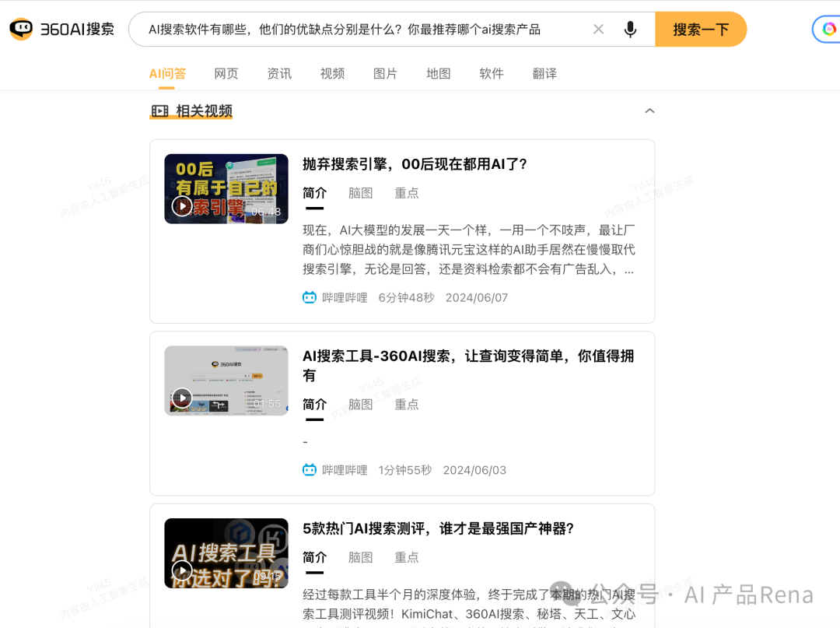Open the 资讯 tab
This screenshot has height=628, width=840.
(279, 73)
